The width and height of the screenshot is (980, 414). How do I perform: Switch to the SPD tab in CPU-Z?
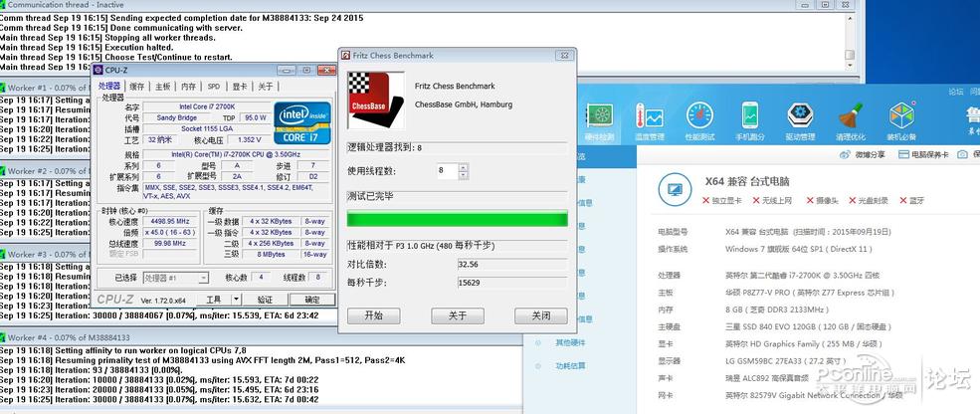click(x=214, y=87)
